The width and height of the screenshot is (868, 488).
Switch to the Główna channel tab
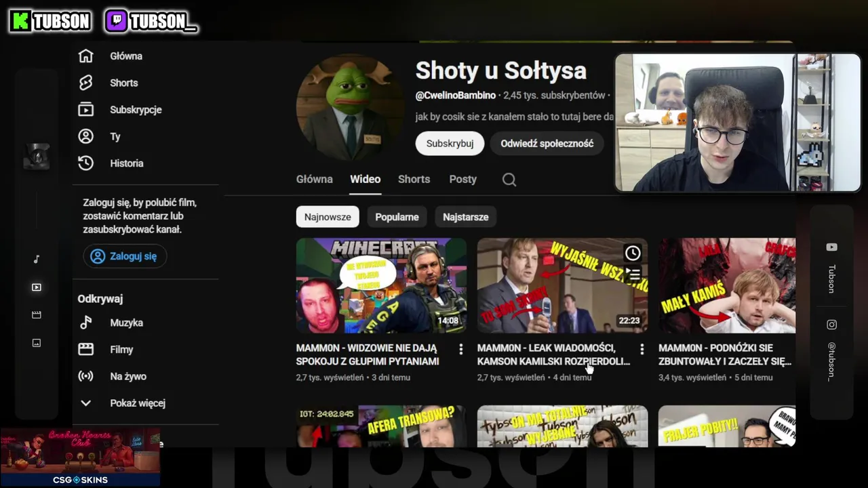click(314, 180)
